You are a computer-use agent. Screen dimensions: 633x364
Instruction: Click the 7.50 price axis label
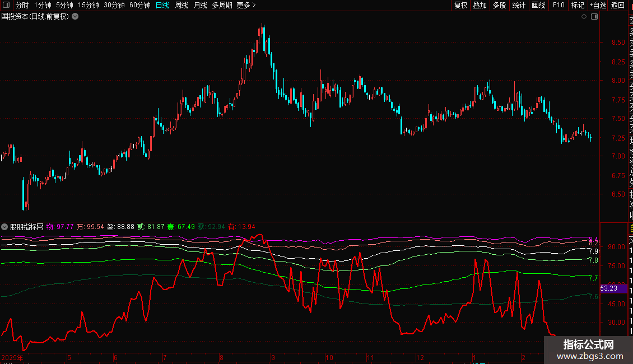(x=618, y=118)
